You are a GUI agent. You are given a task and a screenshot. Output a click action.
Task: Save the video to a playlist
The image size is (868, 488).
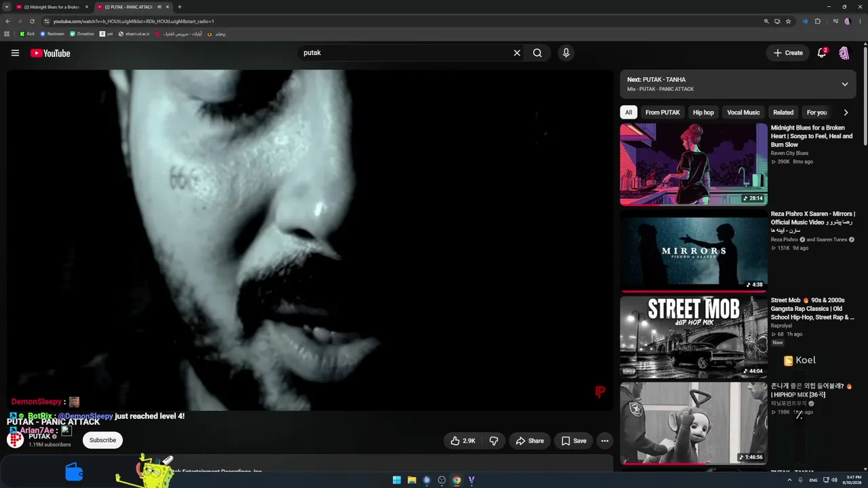point(574,441)
